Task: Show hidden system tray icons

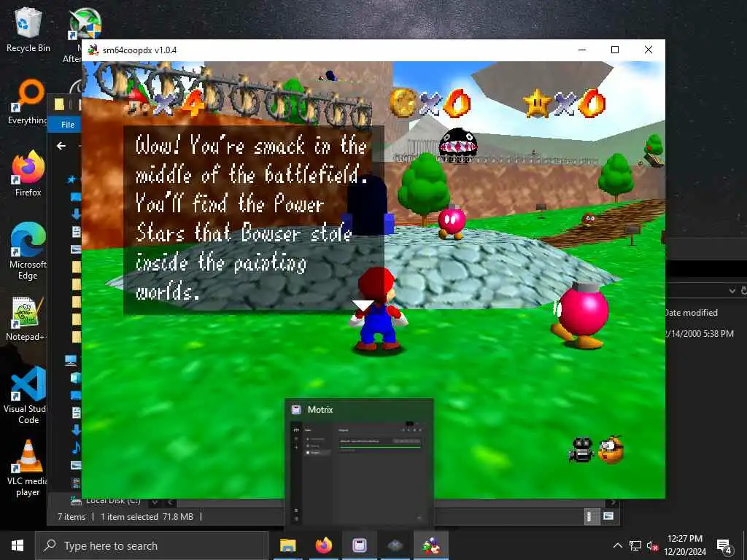Action: tap(617, 545)
